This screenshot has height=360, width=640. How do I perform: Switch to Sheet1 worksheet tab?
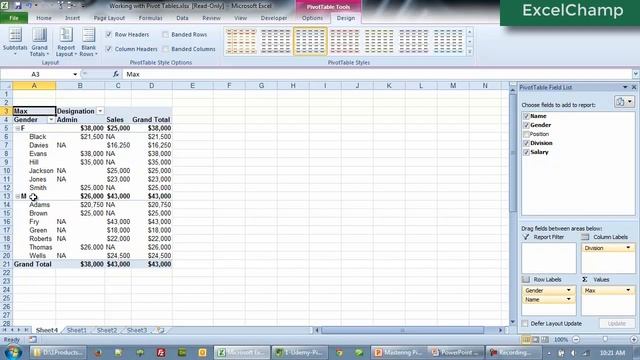(76, 330)
